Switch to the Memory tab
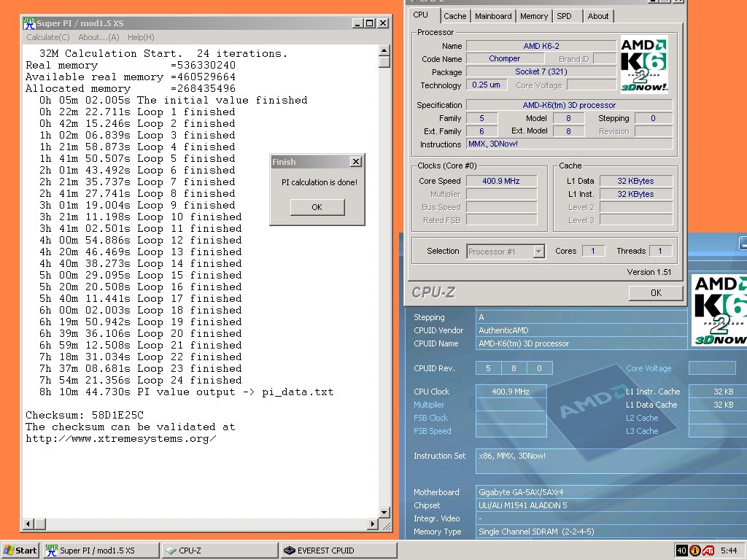The image size is (747, 560). pyautogui.click(x=533, y=16)
